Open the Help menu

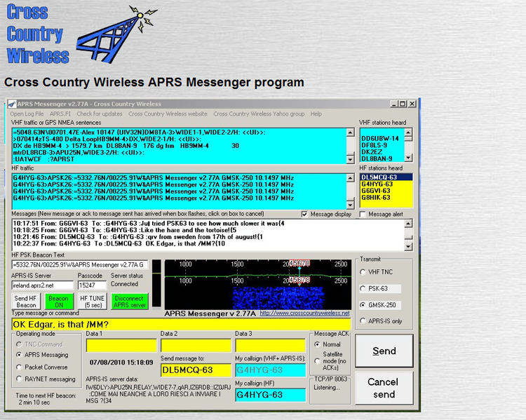tap(316, 114)
